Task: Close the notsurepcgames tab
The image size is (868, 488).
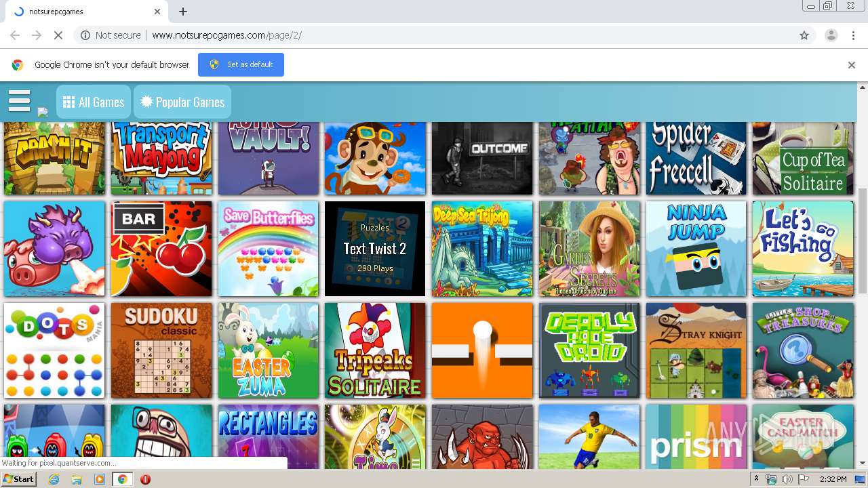Action: click(157, 12)
